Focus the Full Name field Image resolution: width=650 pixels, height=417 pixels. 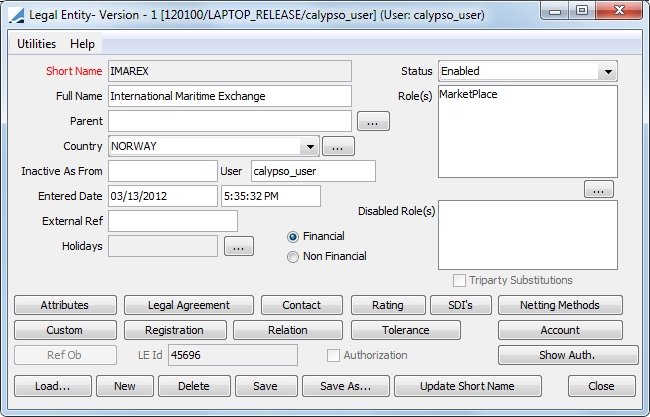click(x=230, y=96)
